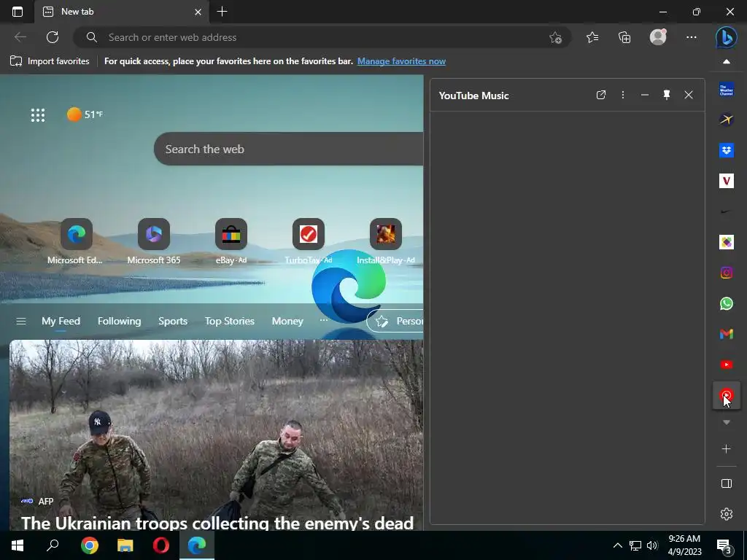This screenshot has width=747, height=560.
Task: Launch Chrome from the taskbar
Action: pos(89,545)
